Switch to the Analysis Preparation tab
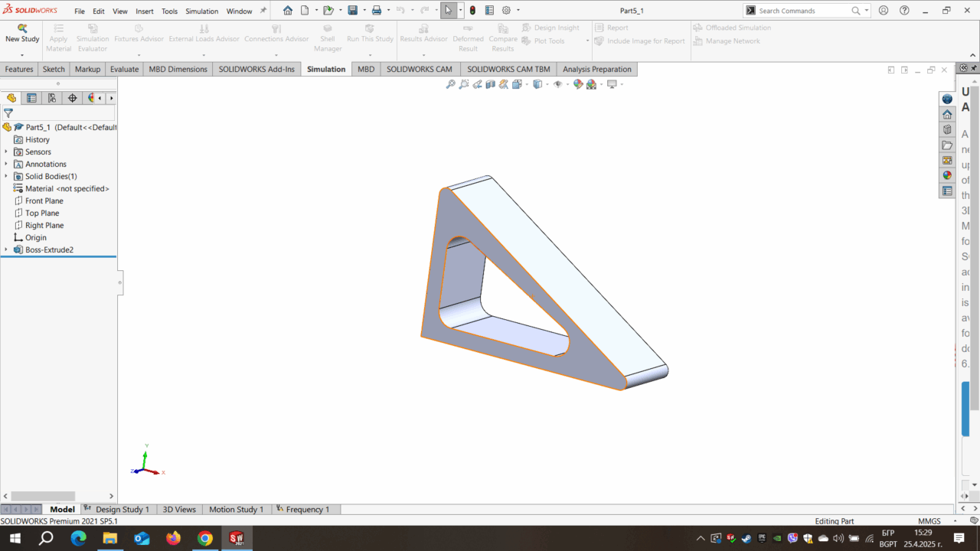The width and height of the screenshot is (980, 551). 597,69
